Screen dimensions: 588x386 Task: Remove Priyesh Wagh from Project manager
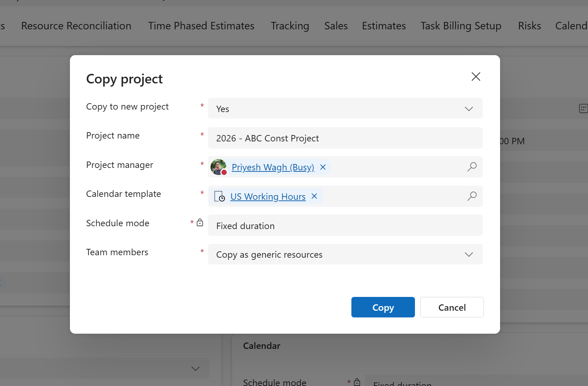tap(322, 167)
